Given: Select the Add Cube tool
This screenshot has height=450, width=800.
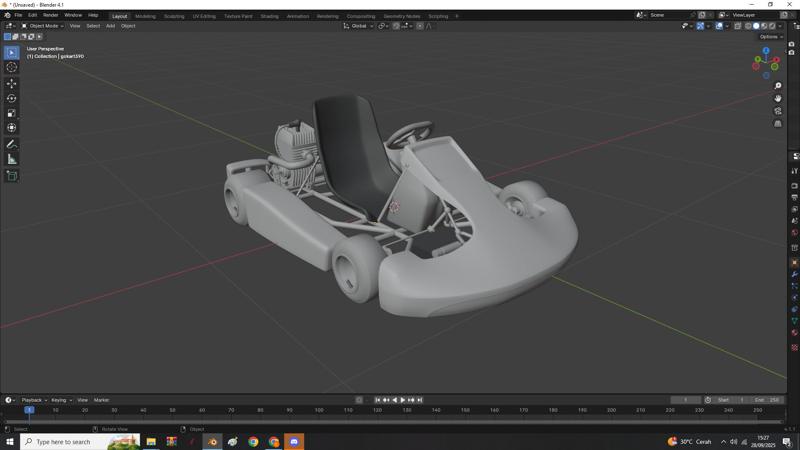Looking at the screenshot, I should [x=12, y=176].
